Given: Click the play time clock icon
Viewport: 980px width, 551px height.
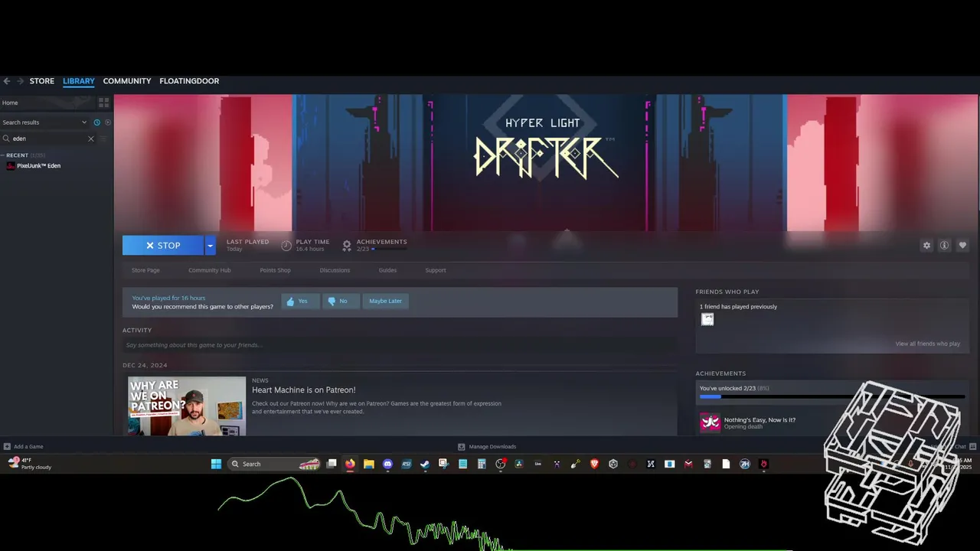Looking at the screenshot, I should coord(286,246).
